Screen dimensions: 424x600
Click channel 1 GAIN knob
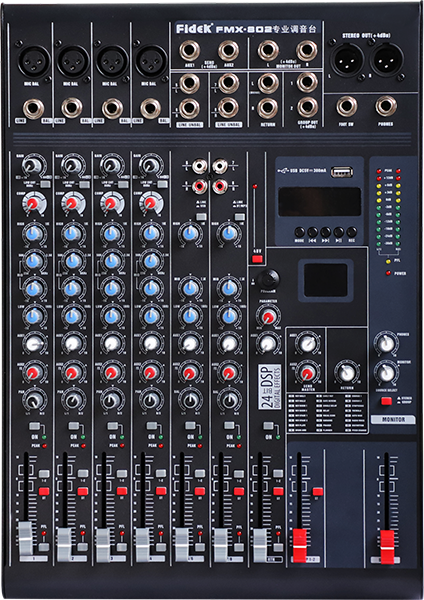pos(32,166)
